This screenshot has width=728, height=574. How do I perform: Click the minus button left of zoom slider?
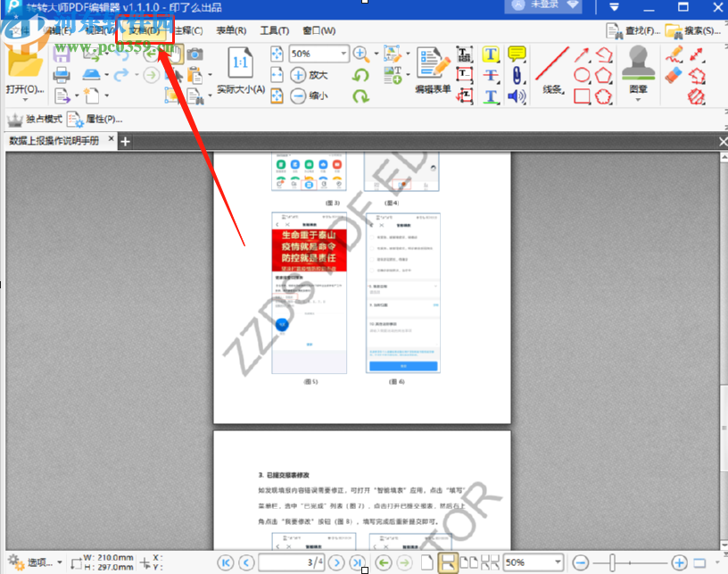click(581, 563)
